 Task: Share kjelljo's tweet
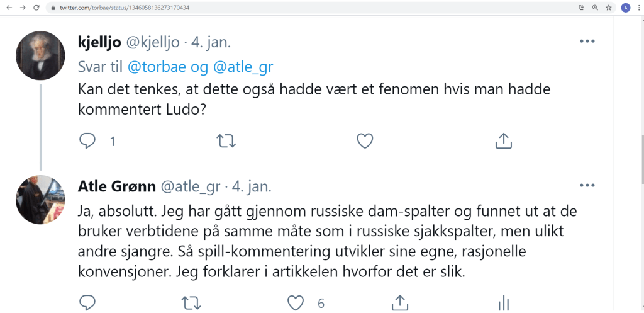503,141
